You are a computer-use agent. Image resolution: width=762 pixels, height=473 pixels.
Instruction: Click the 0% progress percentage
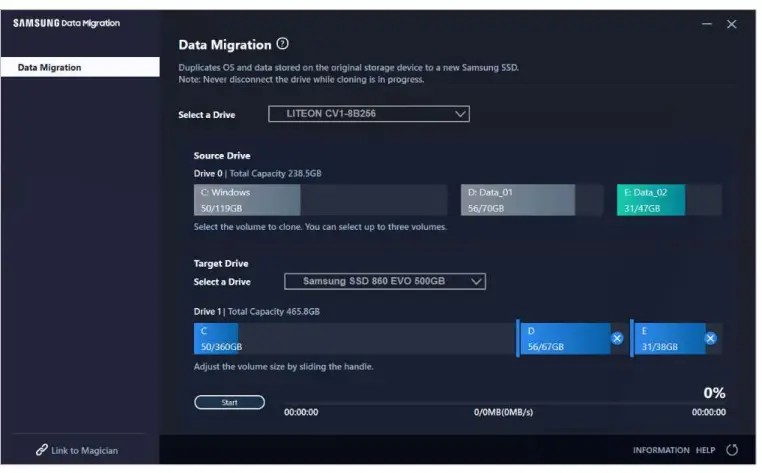point(714,393)
